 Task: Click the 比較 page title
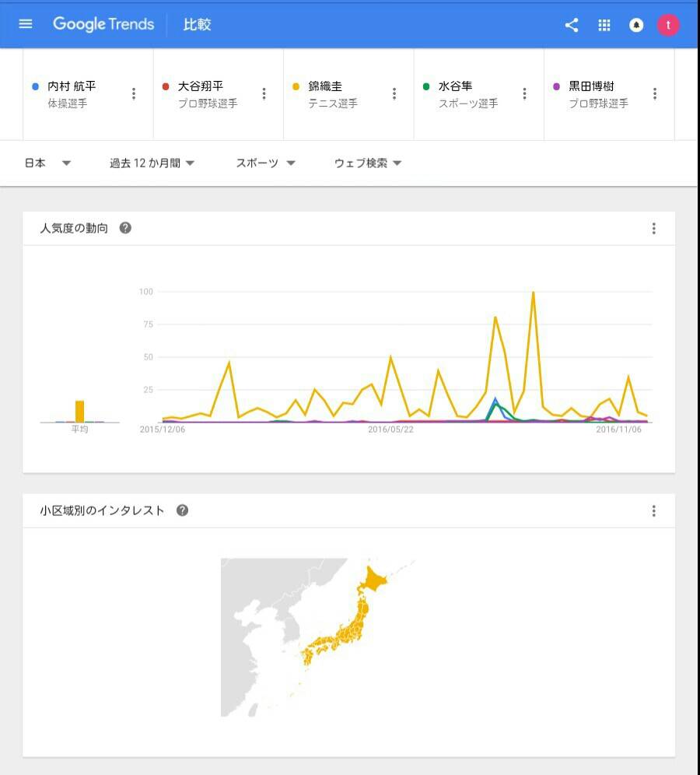(197, 24)
